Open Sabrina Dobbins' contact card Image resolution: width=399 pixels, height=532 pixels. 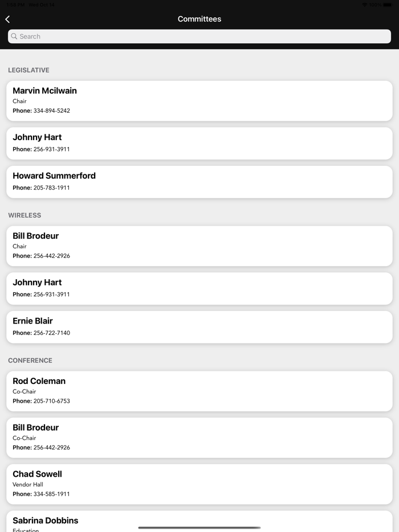tap(199, 521)
